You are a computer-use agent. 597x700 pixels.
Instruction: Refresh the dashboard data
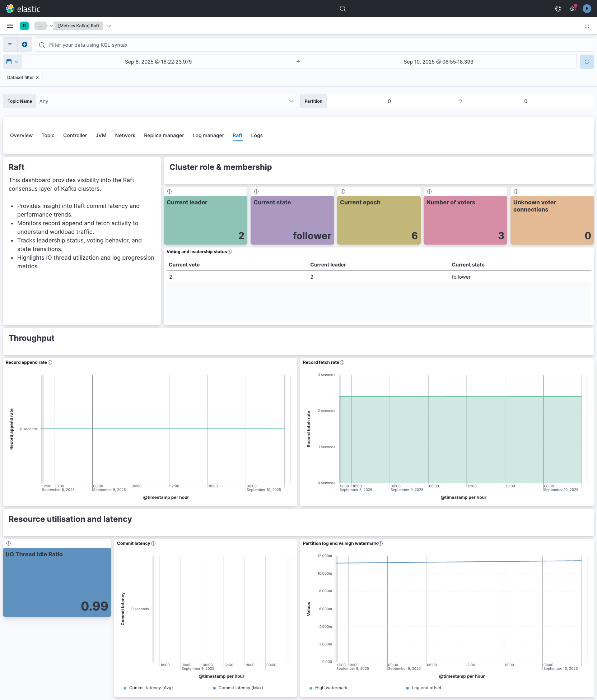(587, 62)
